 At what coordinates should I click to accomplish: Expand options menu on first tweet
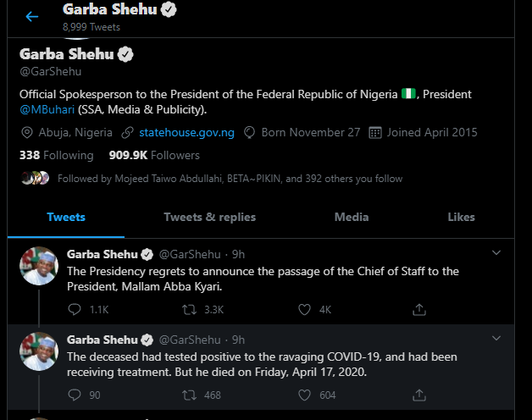(x=496, y=252)
